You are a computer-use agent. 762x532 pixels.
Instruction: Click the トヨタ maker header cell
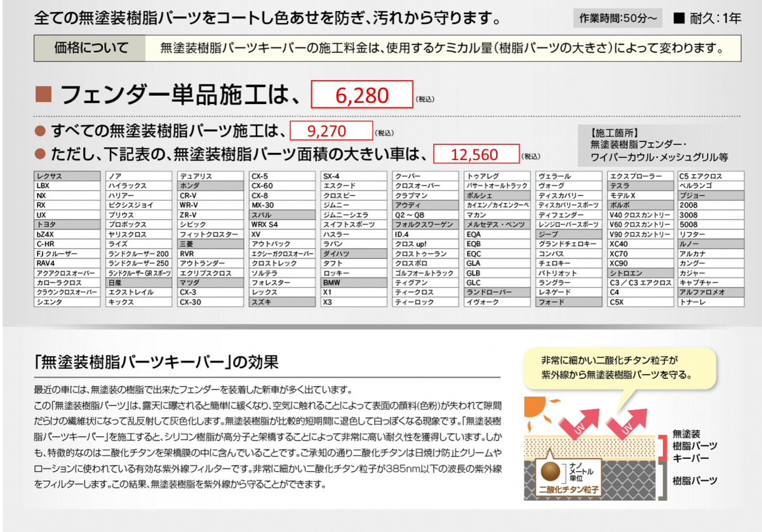67,223
